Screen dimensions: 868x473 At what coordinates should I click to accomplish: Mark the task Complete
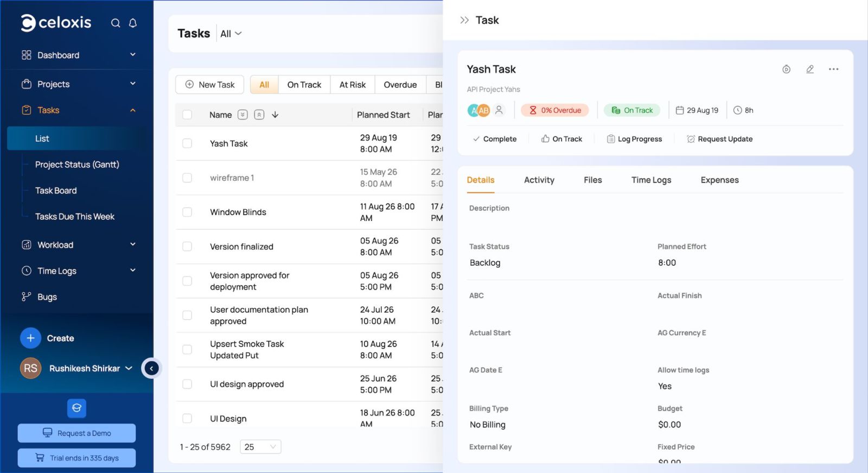click(495, 139)
